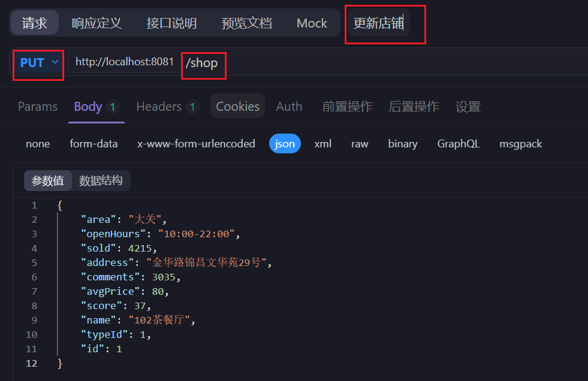588x381 pixels.
Task: Click the "sold" key
Action: pyautogui.click(x=99, y=248)
